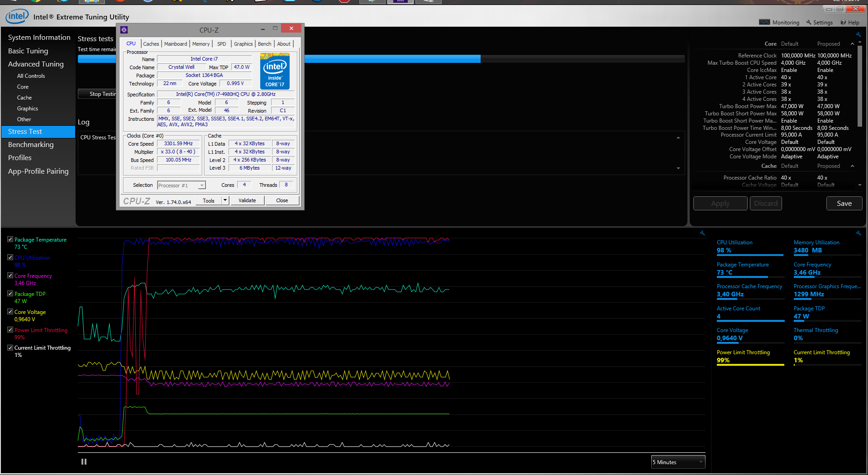This screenshot has width=868, height=475.
Task: Click the Discard button
Action: click(766, 204)
